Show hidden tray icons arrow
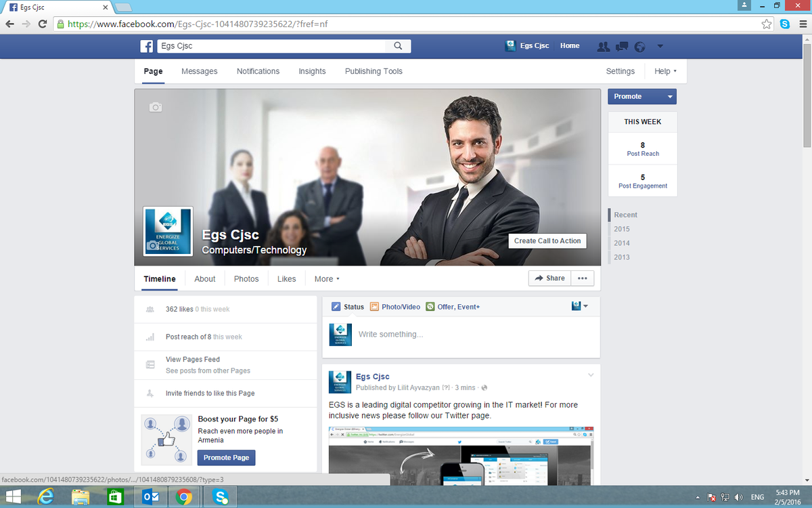Screen dimensions: 812x508 [x=698, y=497]
